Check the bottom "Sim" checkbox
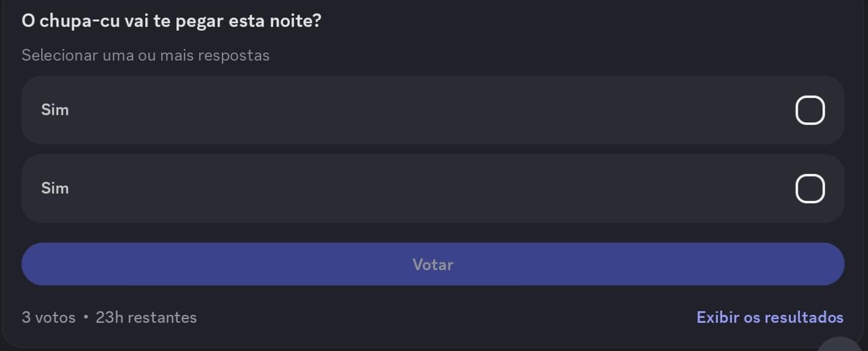 (810, 188)
